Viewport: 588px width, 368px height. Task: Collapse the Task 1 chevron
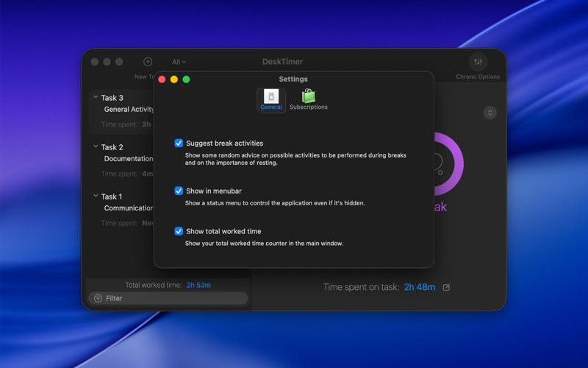96,196
